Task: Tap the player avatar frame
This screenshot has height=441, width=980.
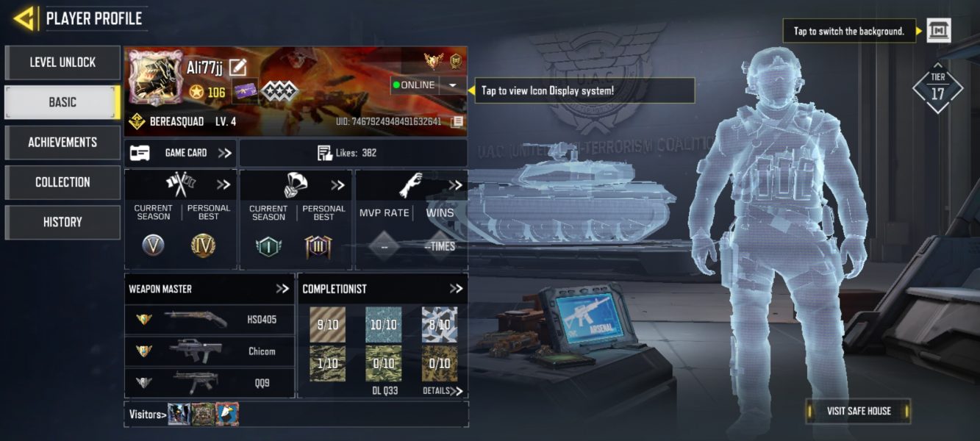Action: pyautogui.click(x=156, y=79)
